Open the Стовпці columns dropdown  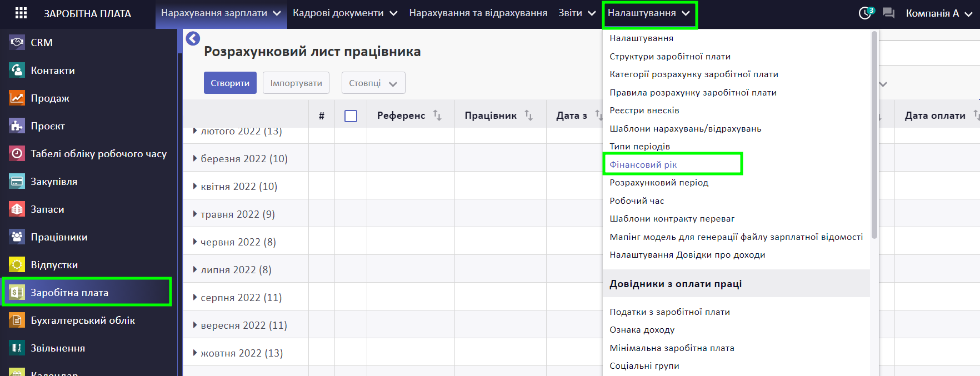point(373,83)
